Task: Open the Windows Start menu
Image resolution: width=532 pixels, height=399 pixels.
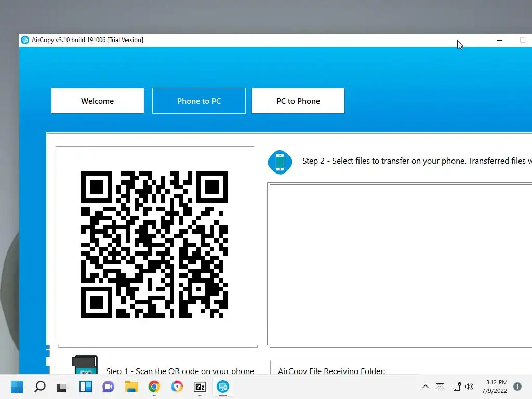Action: click(17, 387)
